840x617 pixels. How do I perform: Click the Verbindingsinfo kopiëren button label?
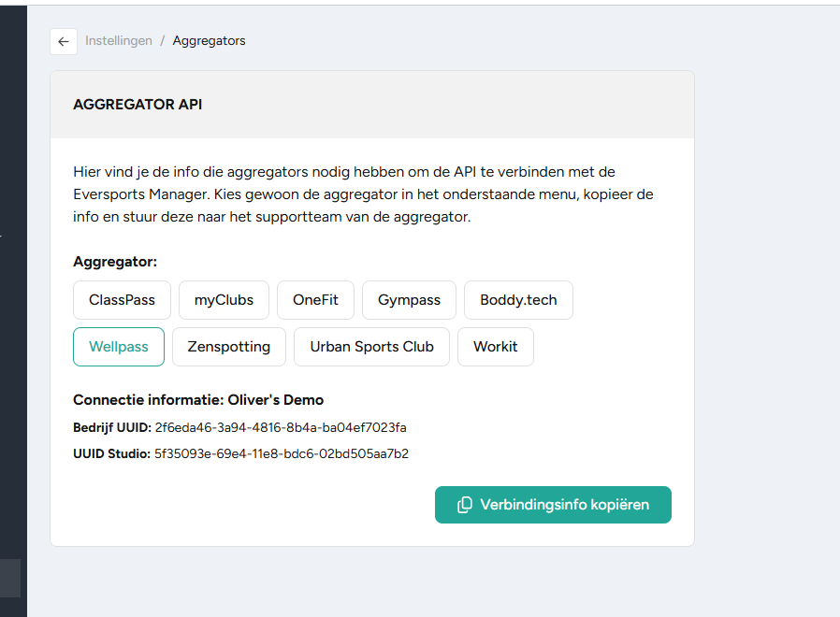point(565,505)
